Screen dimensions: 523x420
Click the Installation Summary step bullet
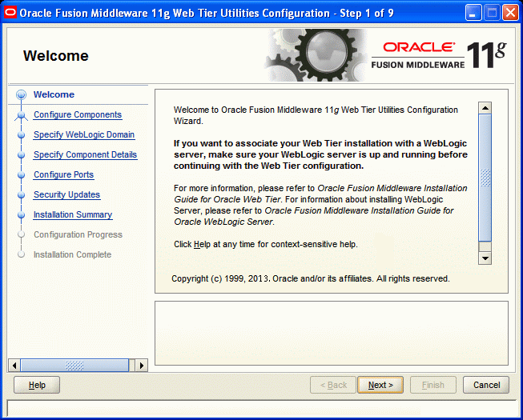(21, 215)
